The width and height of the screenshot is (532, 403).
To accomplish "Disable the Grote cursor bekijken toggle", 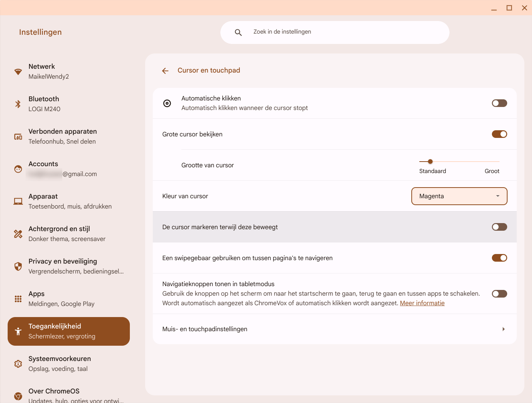I will (499, 134).
